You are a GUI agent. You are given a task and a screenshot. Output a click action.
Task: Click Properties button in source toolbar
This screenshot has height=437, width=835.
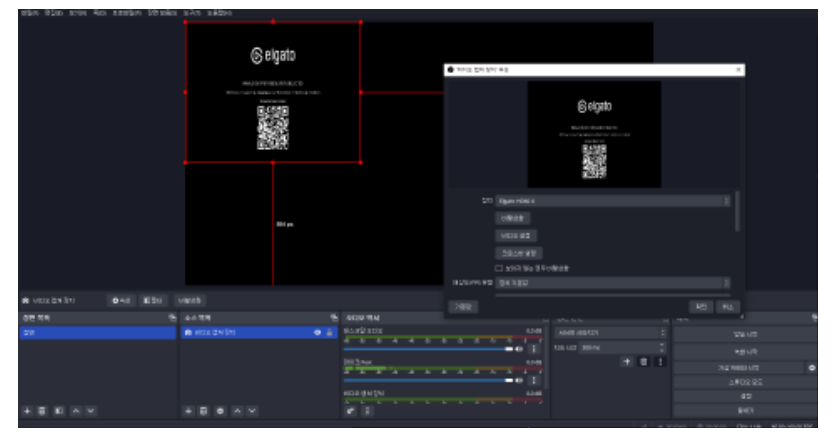click(x=121, y=301)
